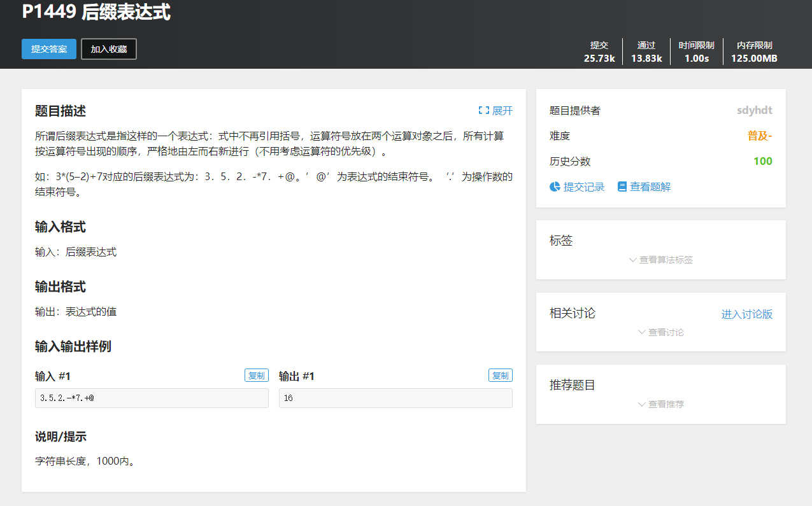Click the 题目提供者 label
The width and height of the screenshot is (812, 506).
574,110
